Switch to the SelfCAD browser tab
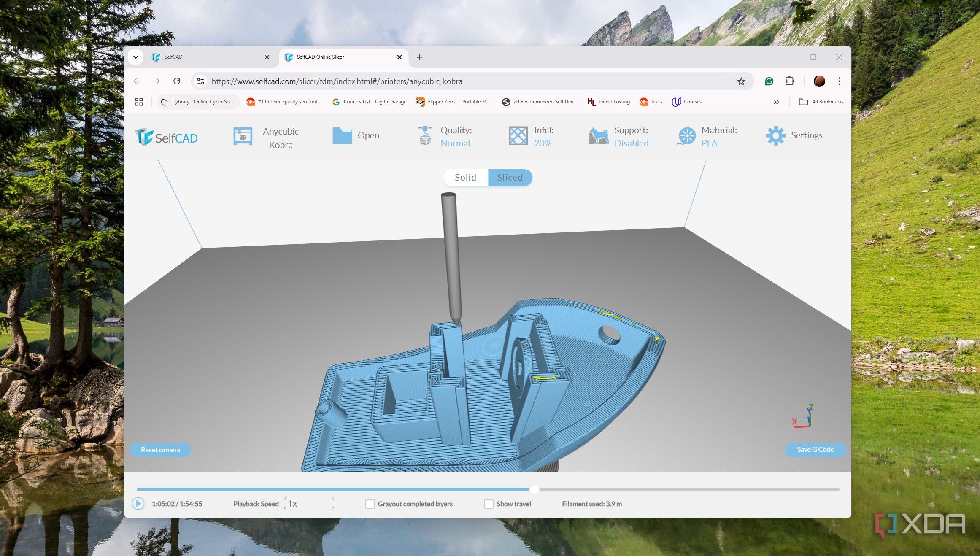 click(x=210, y=57)
